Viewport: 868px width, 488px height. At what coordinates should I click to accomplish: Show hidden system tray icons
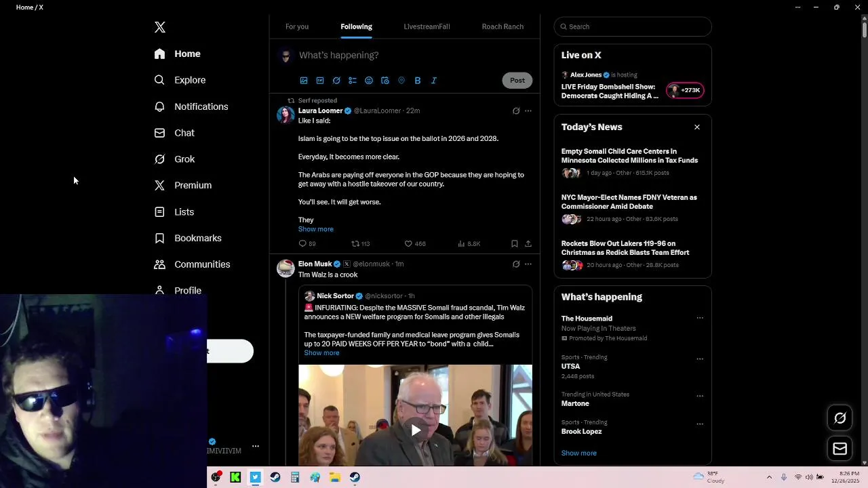point(769,477)
